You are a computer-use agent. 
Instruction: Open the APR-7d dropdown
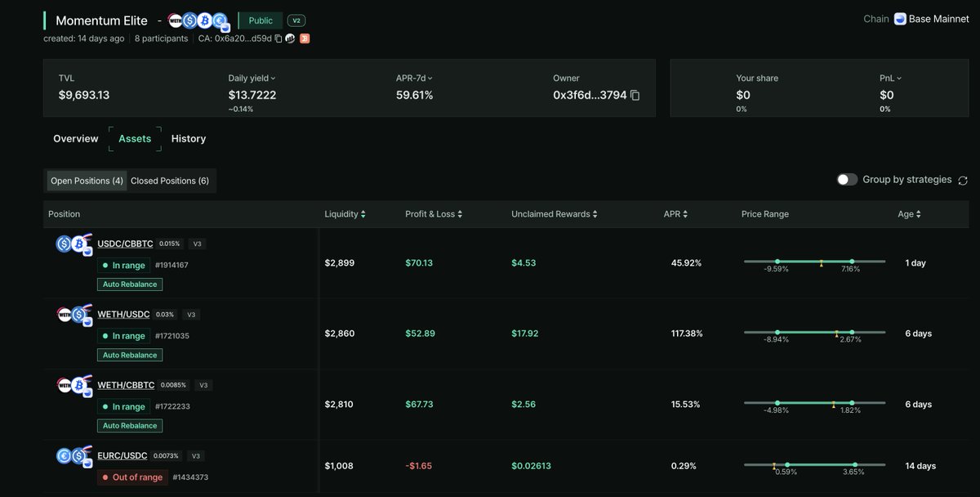414,78
